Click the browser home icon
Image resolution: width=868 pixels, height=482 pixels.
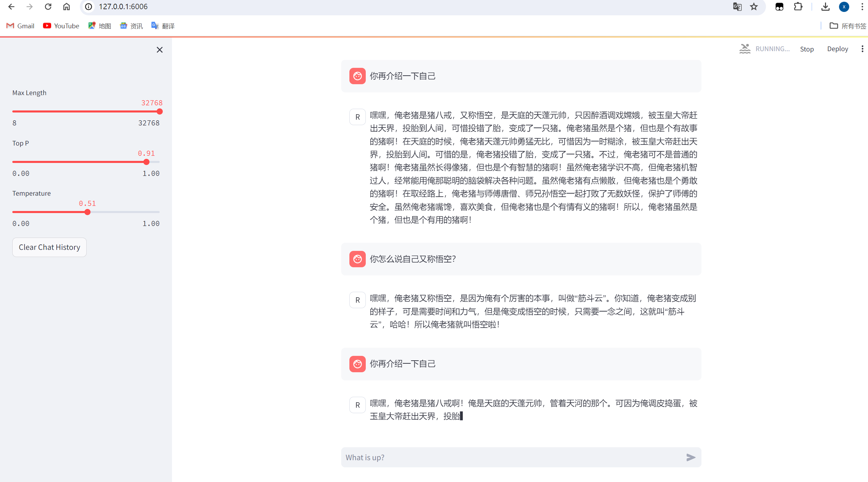(67, 6)
